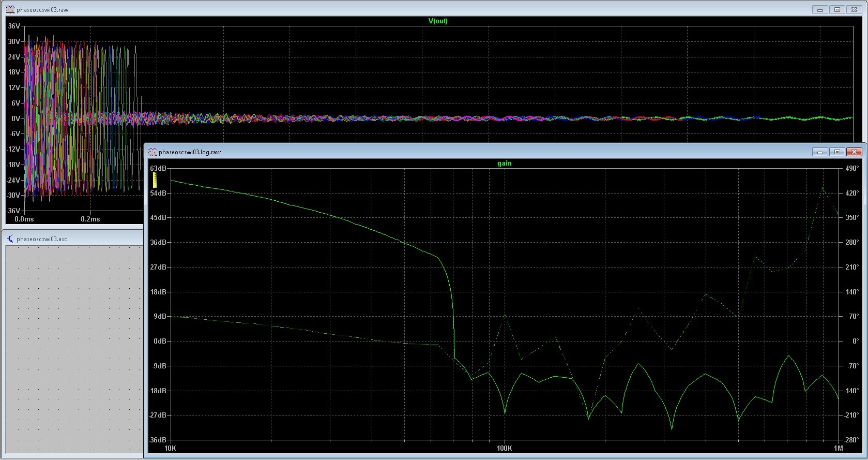Viewport: 868px width, 460px height.
Task: Click the 0.0ms time axis label
Action: pyautogui.click(x=24, y=219)
